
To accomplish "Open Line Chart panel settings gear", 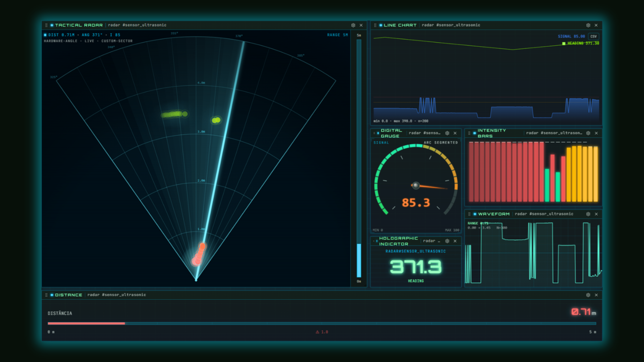I will pos(588,25).
